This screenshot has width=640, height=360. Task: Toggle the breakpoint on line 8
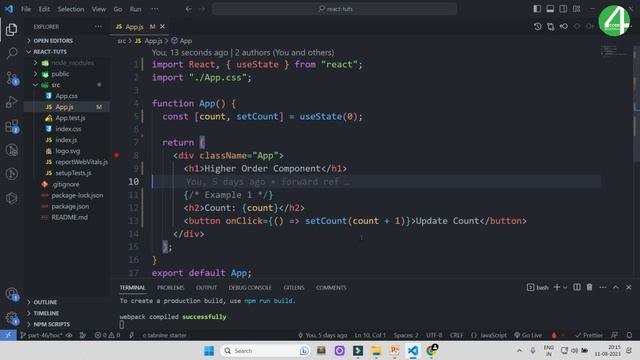[x=116, y=156]
